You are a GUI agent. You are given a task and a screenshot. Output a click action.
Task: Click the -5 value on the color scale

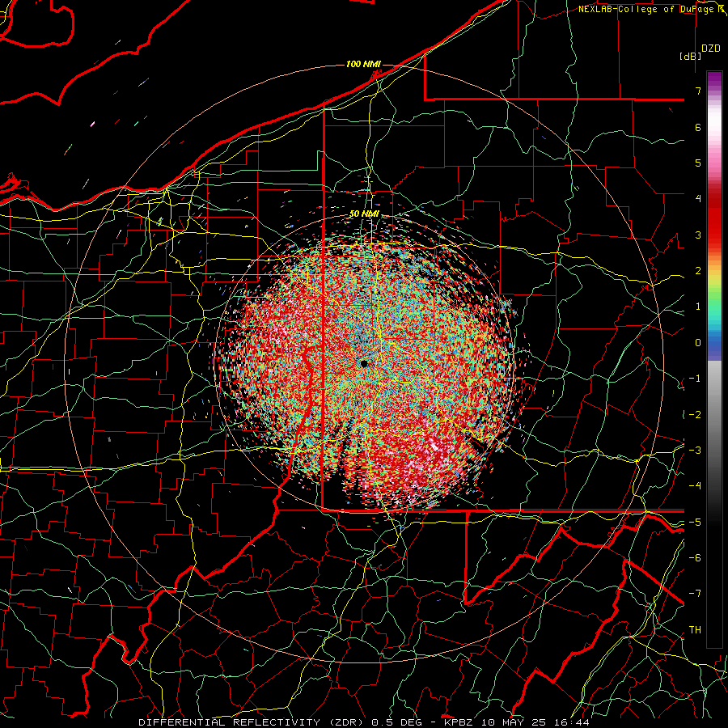(695, 523)
